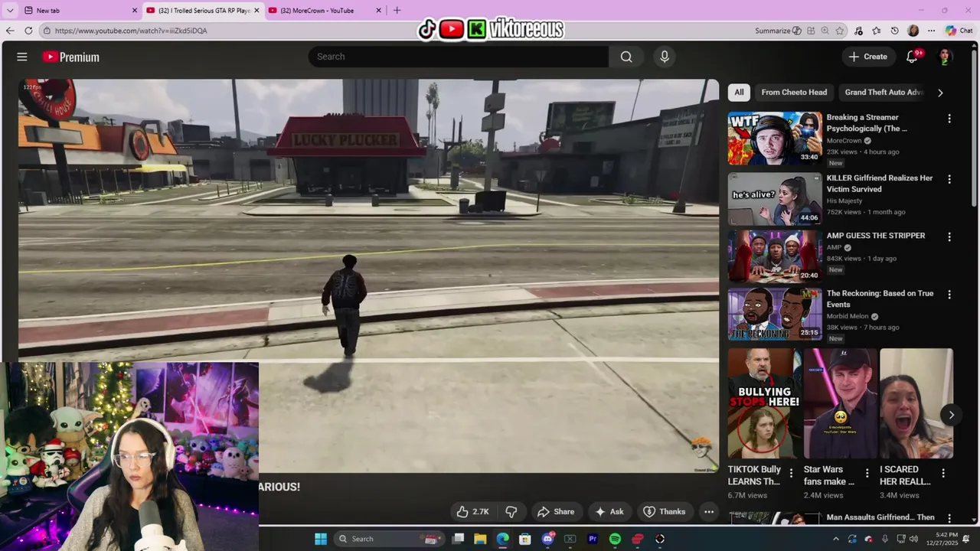Open Spotify from the taskbar
Viewport: 980px width, 551px height.
tap(615, 539)
